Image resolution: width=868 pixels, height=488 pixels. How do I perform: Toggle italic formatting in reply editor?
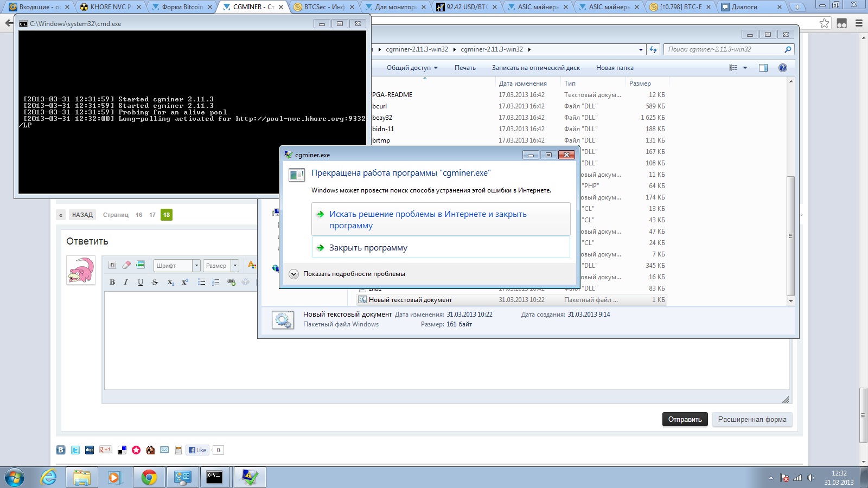point(126,282)
